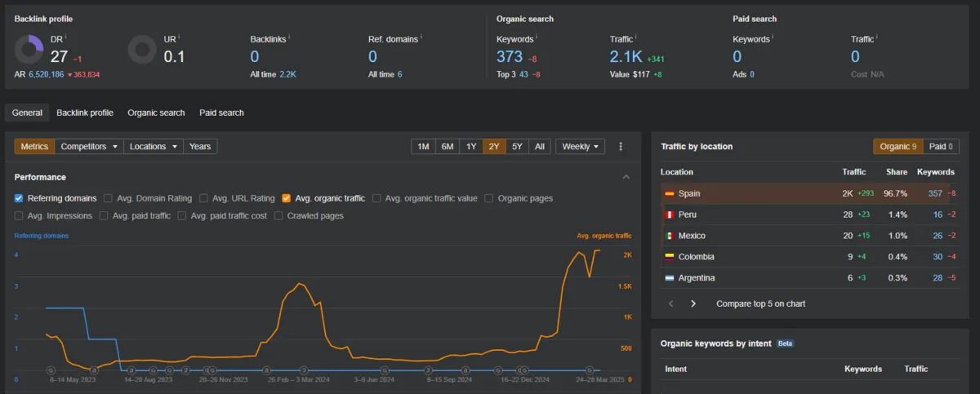Switch traffic by location to Paid 0
Screen dimensions: 980x394
pyautogui.click(x=942, y=147)
